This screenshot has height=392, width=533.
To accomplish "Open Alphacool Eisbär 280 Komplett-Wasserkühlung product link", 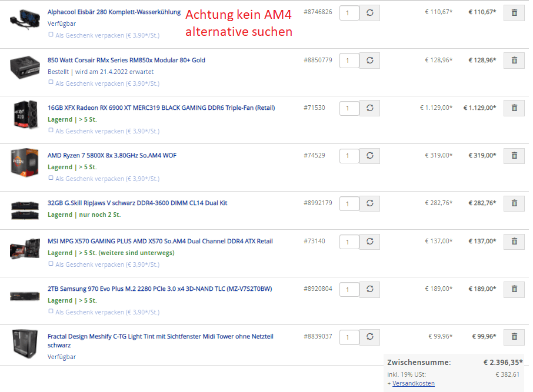I will point(114,12).
